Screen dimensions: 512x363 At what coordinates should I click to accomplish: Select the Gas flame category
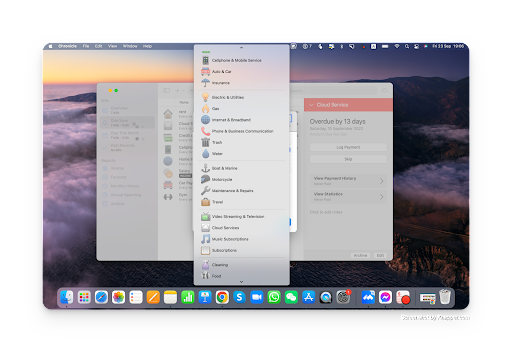pos(242,109)
